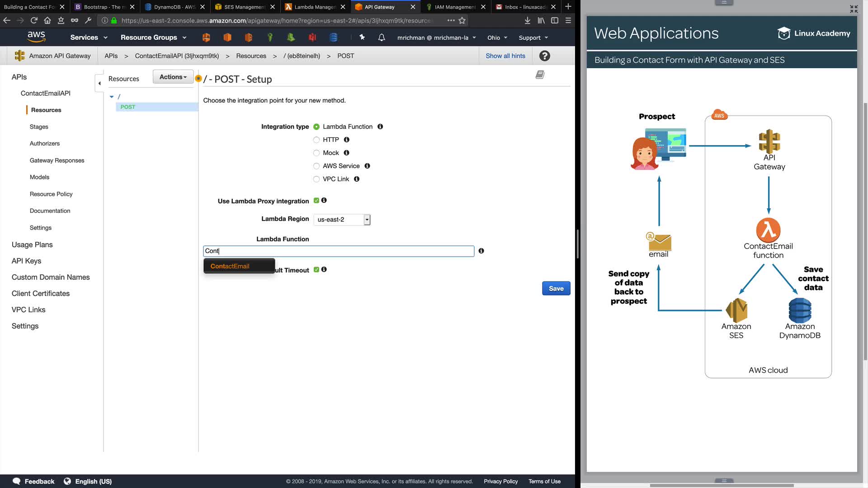This screenshot has height=488, width=868.
Task: Bookmark page with the star icon
Action: click(462, 20)
